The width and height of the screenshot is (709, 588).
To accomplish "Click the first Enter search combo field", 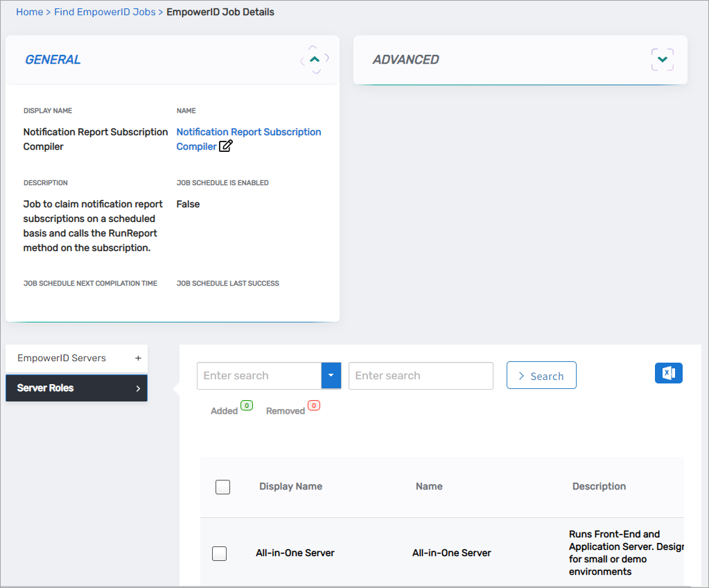I will [x=259, y=375].
